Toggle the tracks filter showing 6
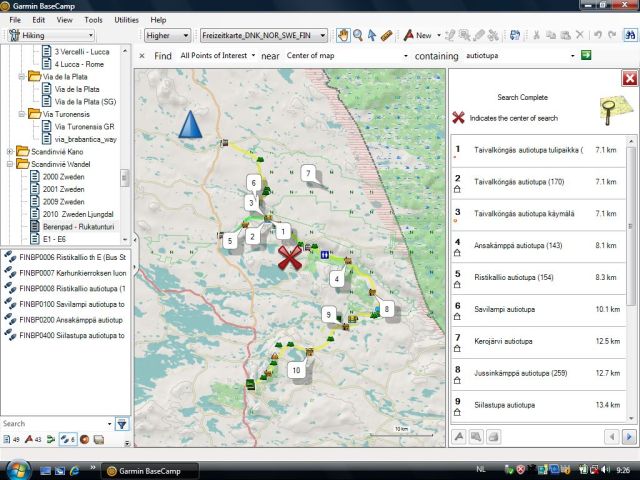640x480 pixels. 68,439
